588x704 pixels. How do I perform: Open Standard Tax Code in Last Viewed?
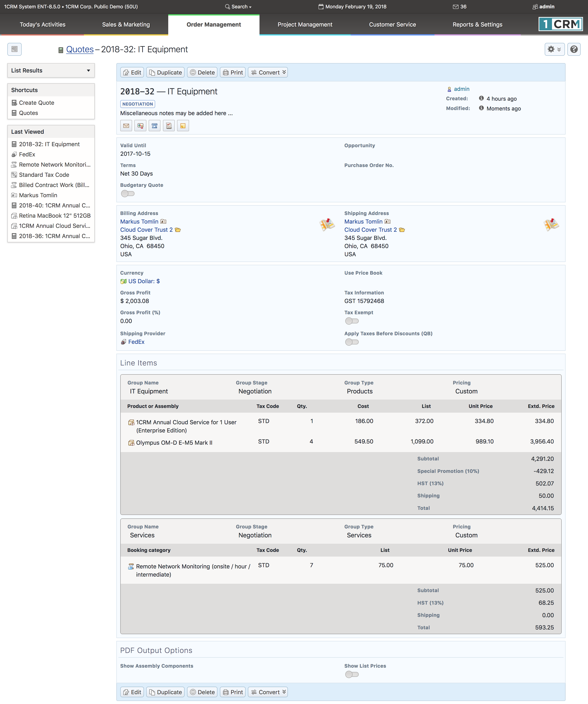tap(44, 175)
